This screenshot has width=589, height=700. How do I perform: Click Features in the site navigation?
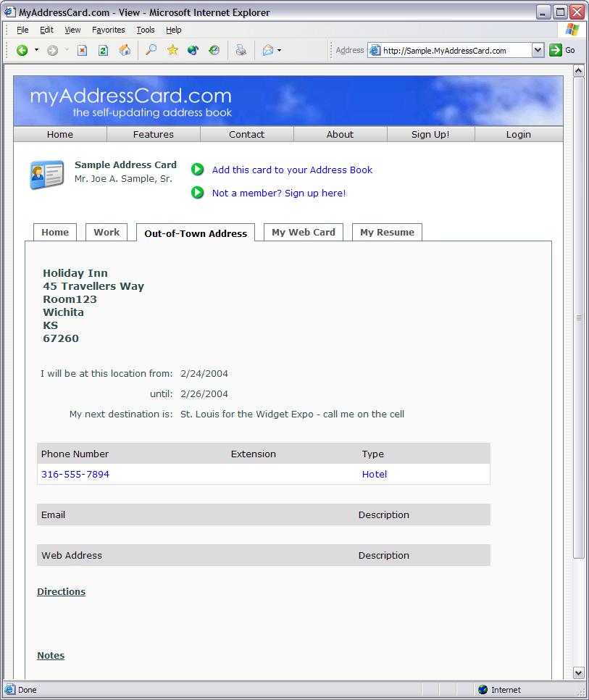[x=153, y=134]
